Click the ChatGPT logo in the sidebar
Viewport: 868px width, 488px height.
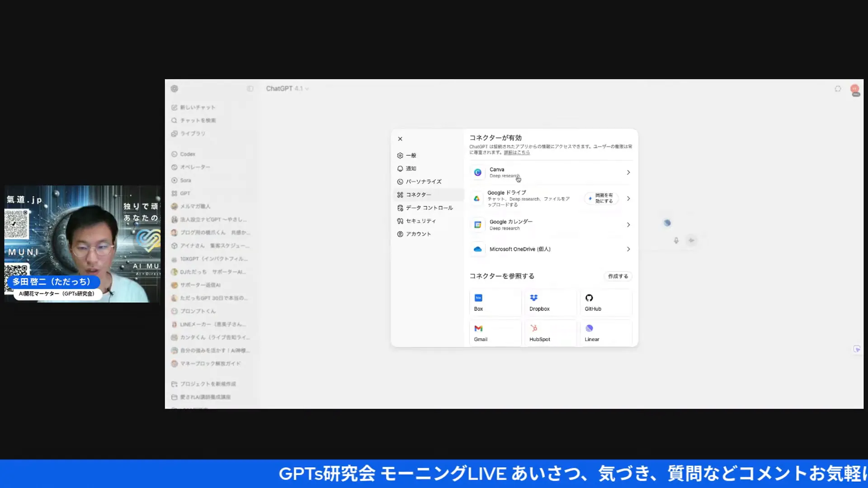point(175,89)
